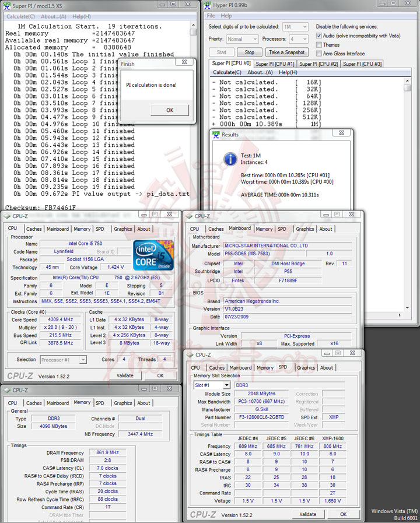Click the Super PI title bar icon

7,5
